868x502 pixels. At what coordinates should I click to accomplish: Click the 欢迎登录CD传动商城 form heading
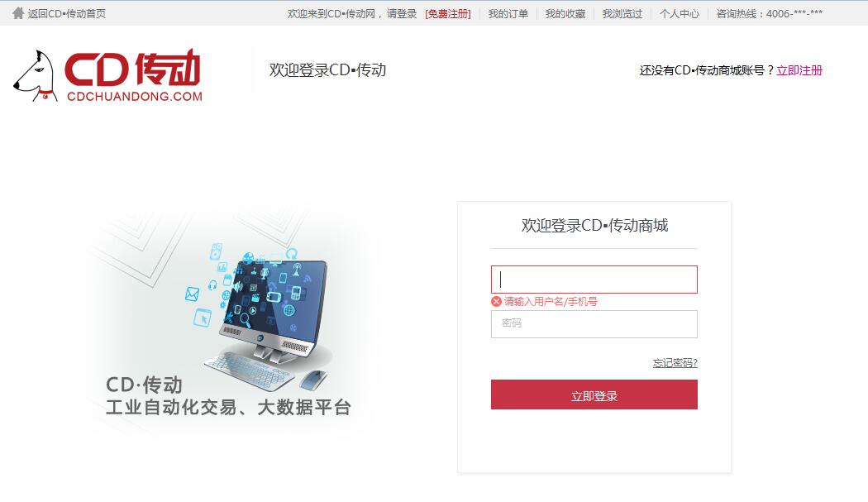[x=594, y=226]
